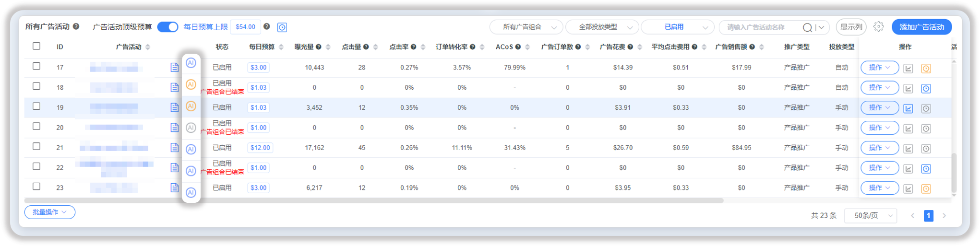Open the document icon for campaign 21

pos(175,148)
